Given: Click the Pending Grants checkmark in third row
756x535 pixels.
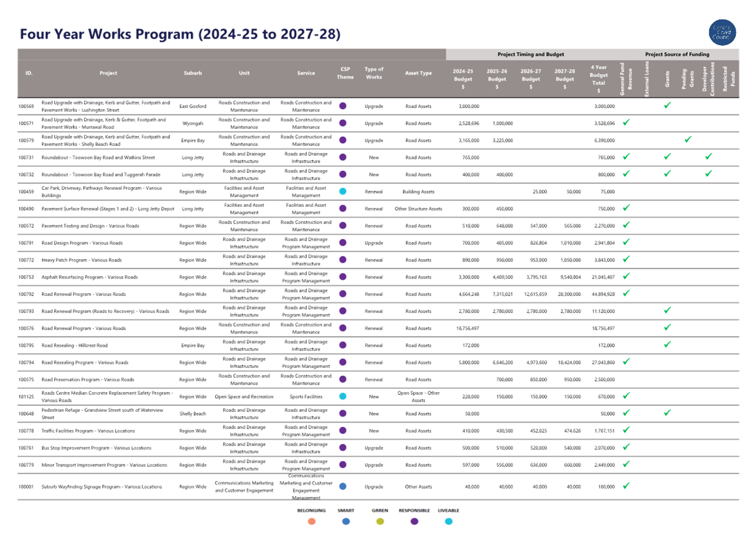Looking at the screenshot, I should click(688, 140).
